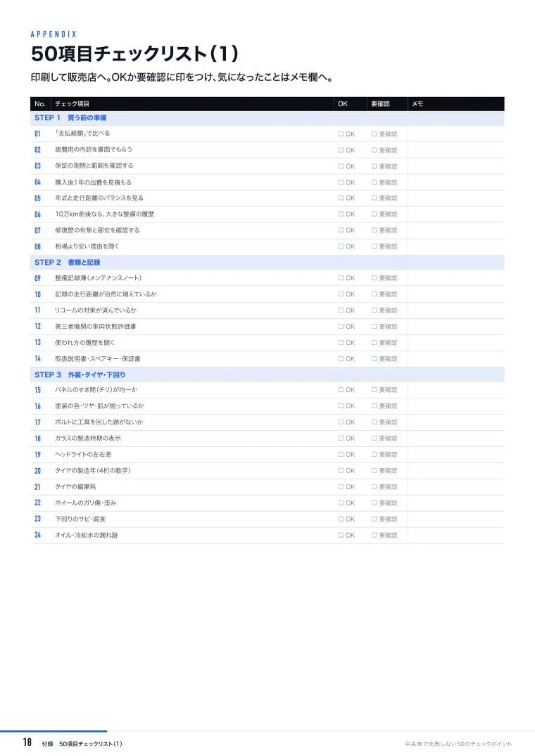Check OK box on row 22 ホイールのガリ傷

coord(341,503)
